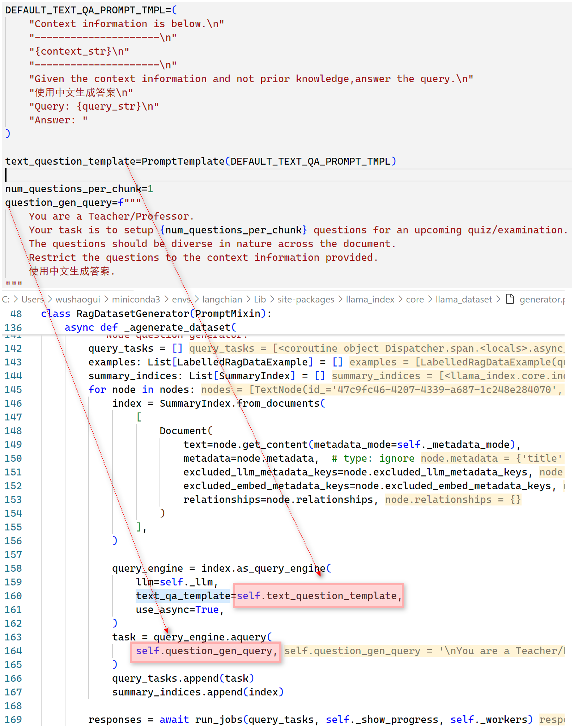The width and height of the screenshot is (574, 728).
Task: Click line number 158 in the gutter
Action: coord(13,568)
